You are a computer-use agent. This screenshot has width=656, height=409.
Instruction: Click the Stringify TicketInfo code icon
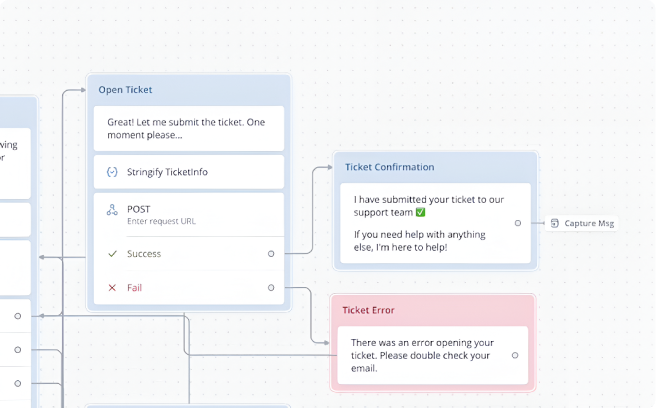(x=112, y=172)
